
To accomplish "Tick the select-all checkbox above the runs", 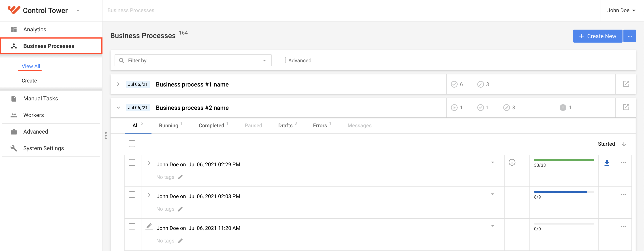I will pos(132,143).
